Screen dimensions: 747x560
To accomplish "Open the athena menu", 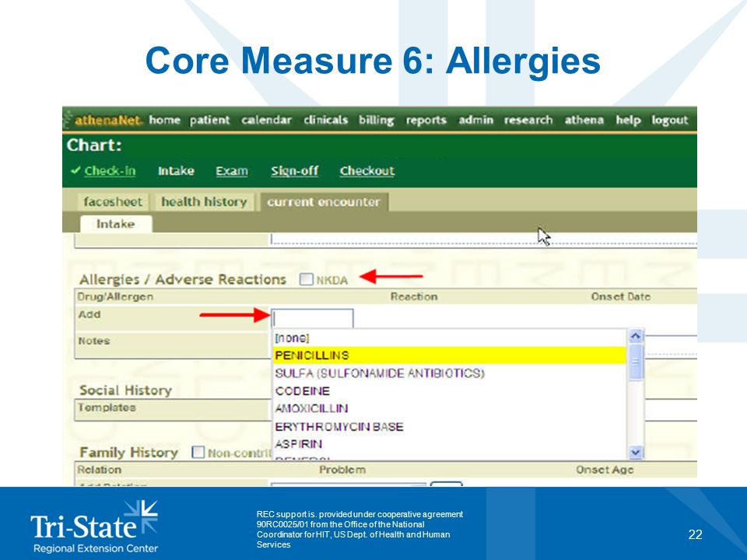I will pos(584,120).
